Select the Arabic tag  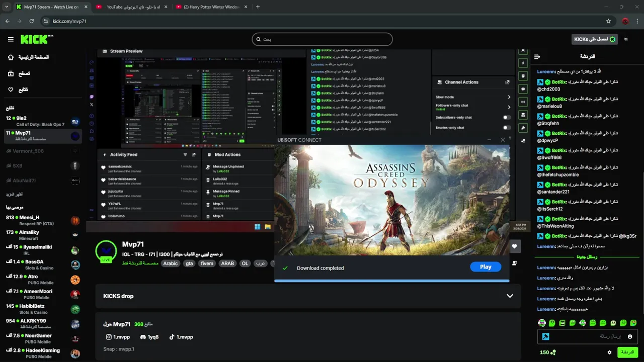tap(171, 263)
